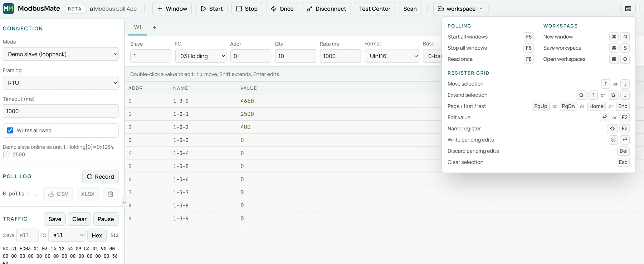
Task: Toggle Hex display in Traffic
Action: [x=97, y=235]
